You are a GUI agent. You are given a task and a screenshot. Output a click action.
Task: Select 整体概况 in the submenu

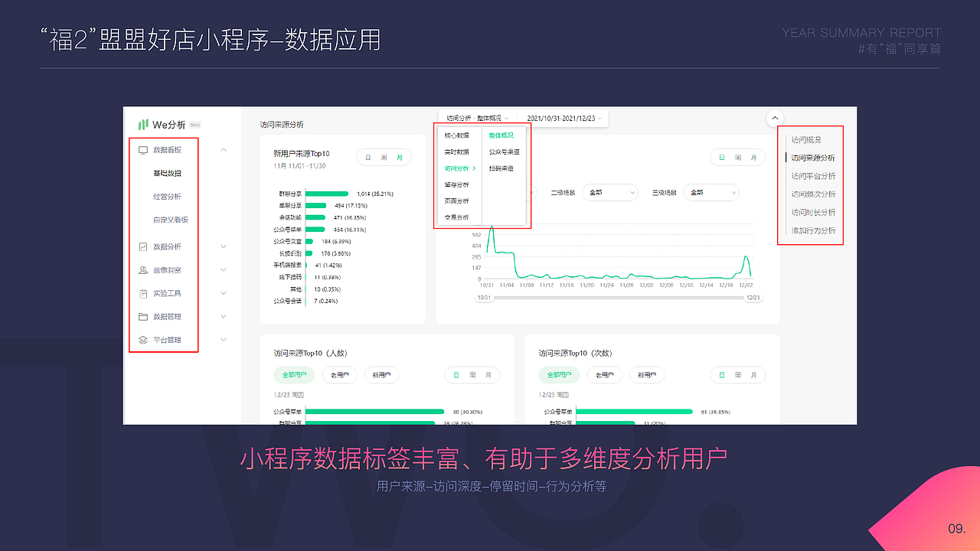pos(501,135)
